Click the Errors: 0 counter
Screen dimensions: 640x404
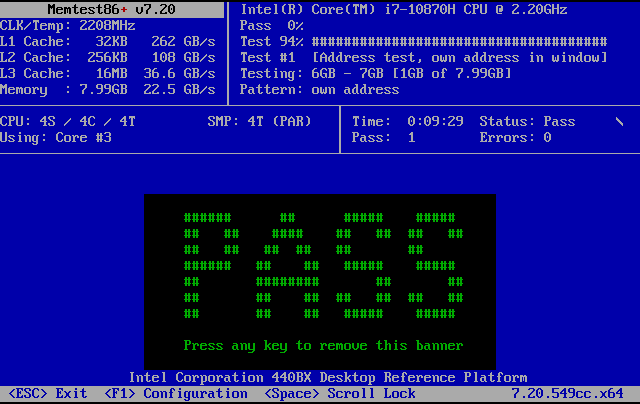tap(515, 137)
